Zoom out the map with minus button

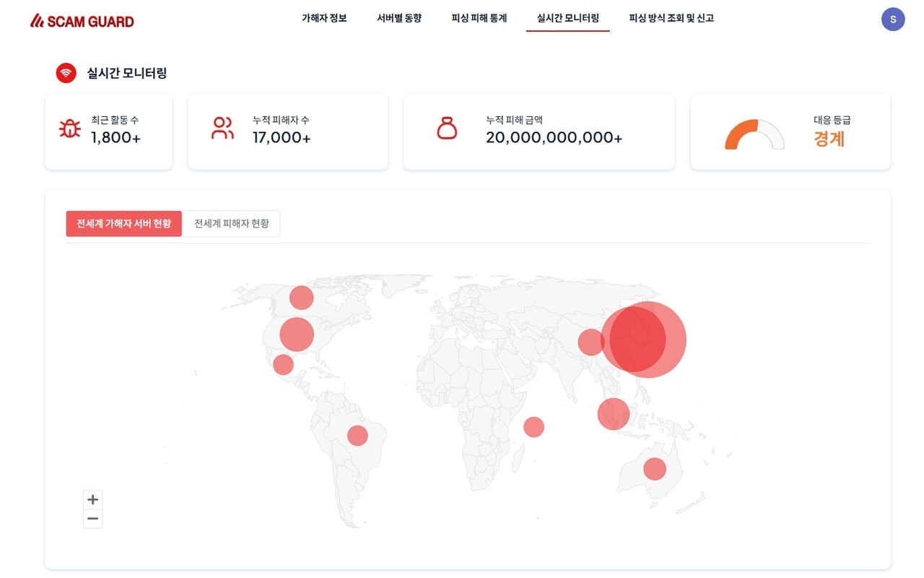(x=92, y=519)
